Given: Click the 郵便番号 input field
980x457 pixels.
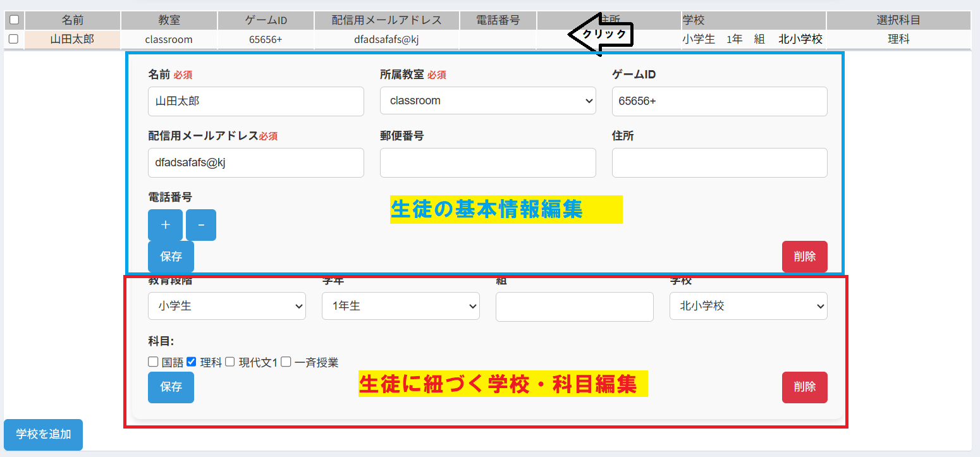Looking at the screenshot, I should point(488,162).
